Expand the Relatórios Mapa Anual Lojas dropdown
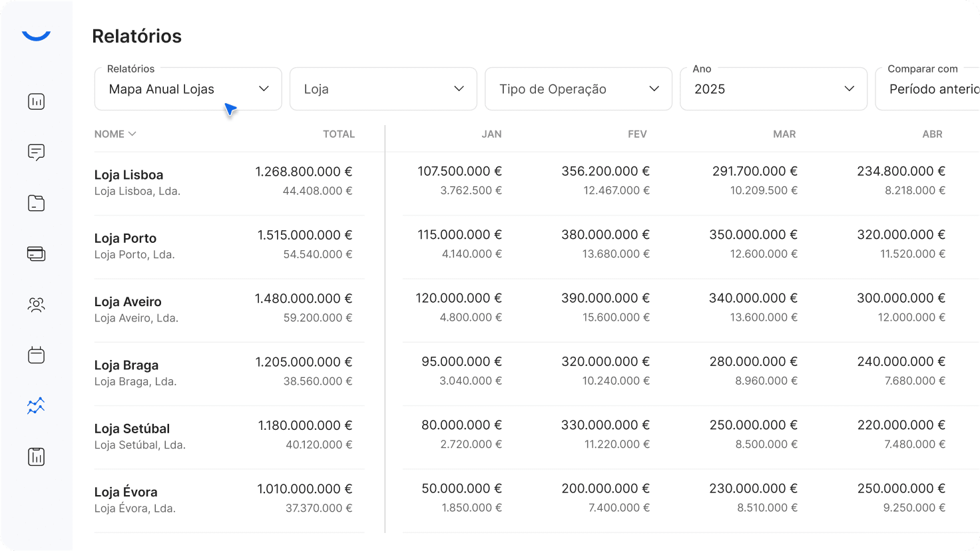The width and height of the screenshot is (980, 551). [x=188, y=89]
